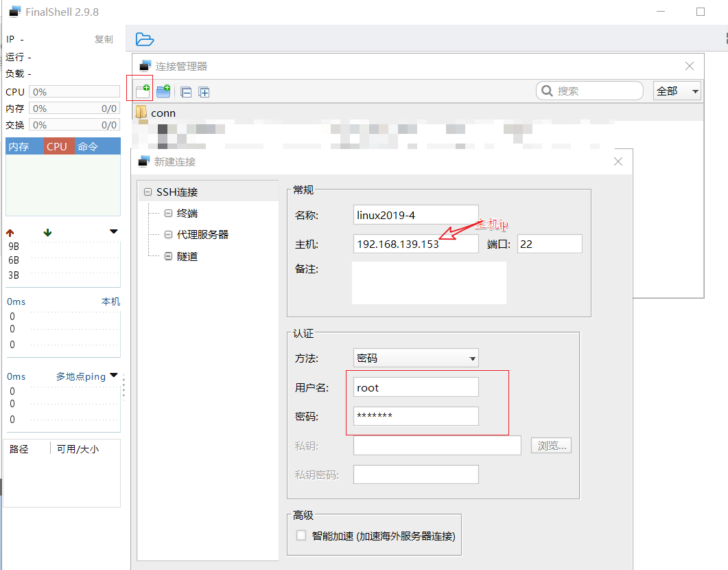Open the 全部 filter dropdown

(x=677, y=91)
